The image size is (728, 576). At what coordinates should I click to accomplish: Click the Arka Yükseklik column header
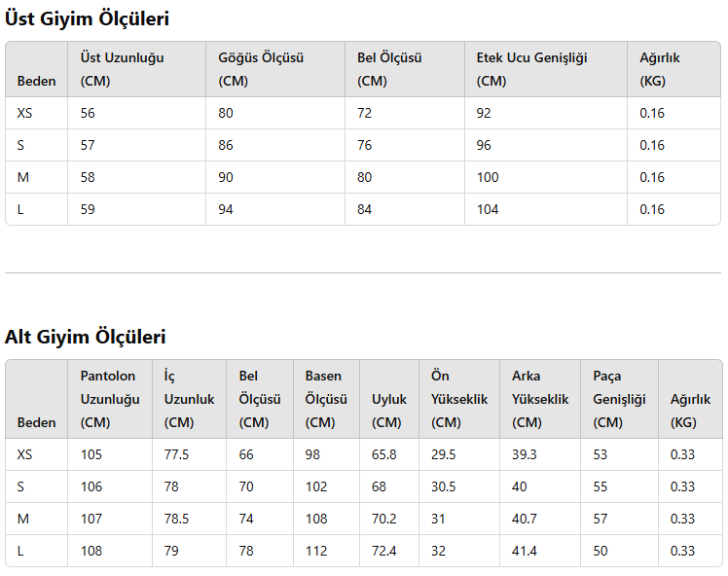tap(540, 399)
